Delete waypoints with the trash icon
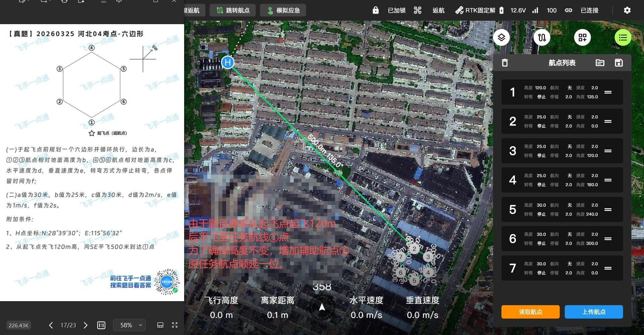644x335 pixels. coord(505,63)
